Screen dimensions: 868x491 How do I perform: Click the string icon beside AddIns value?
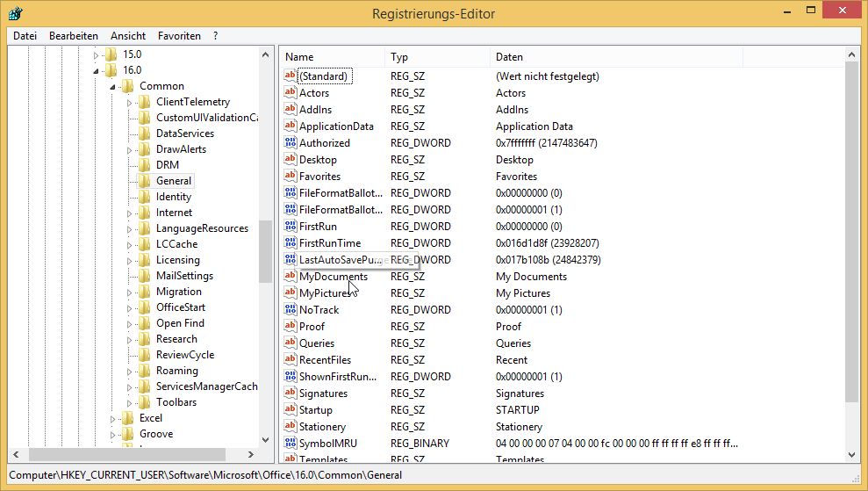[x=291, y=109]
